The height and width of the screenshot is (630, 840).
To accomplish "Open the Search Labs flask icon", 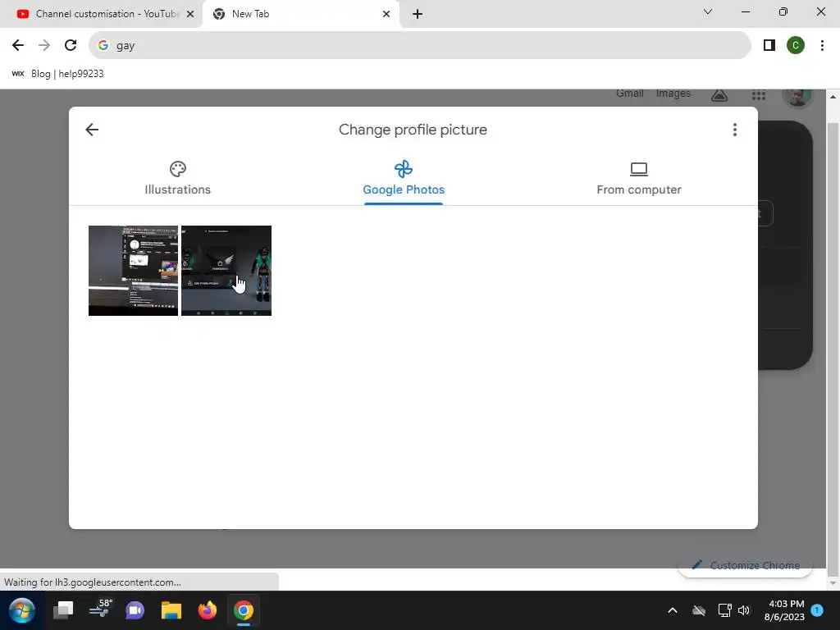I will [719, 95].
